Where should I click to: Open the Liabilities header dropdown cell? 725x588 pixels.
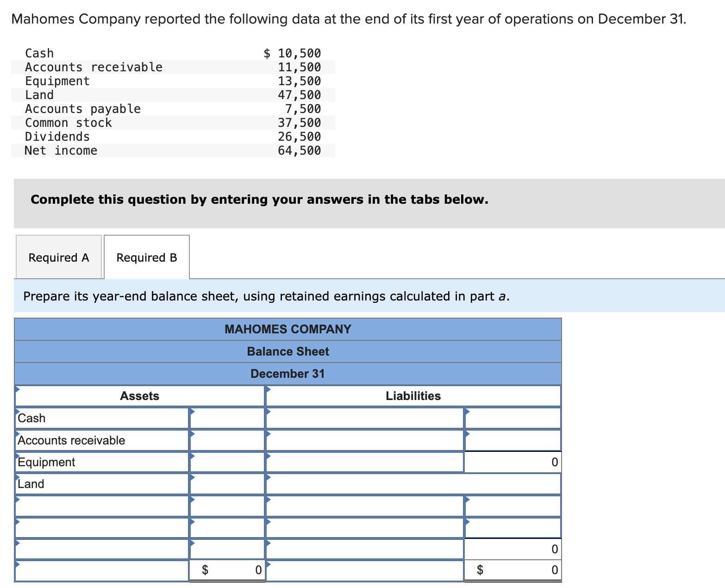[413, 396]
